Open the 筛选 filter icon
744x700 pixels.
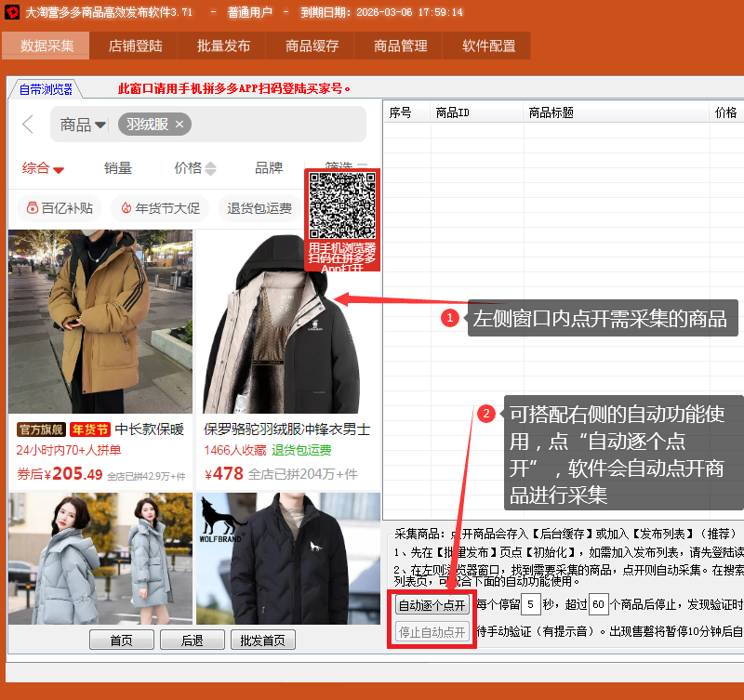[362, 167]
